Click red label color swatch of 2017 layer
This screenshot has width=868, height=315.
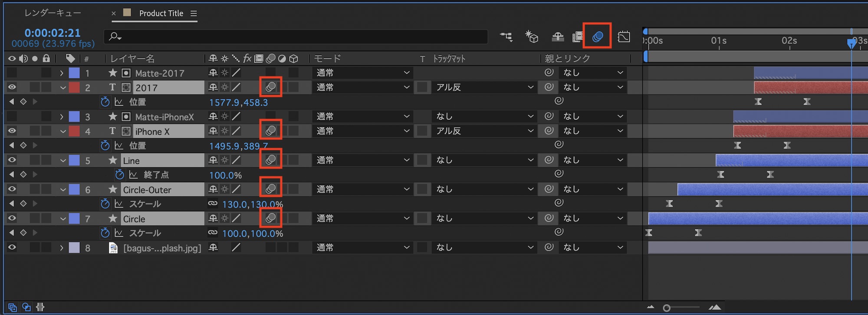point(74,87)
